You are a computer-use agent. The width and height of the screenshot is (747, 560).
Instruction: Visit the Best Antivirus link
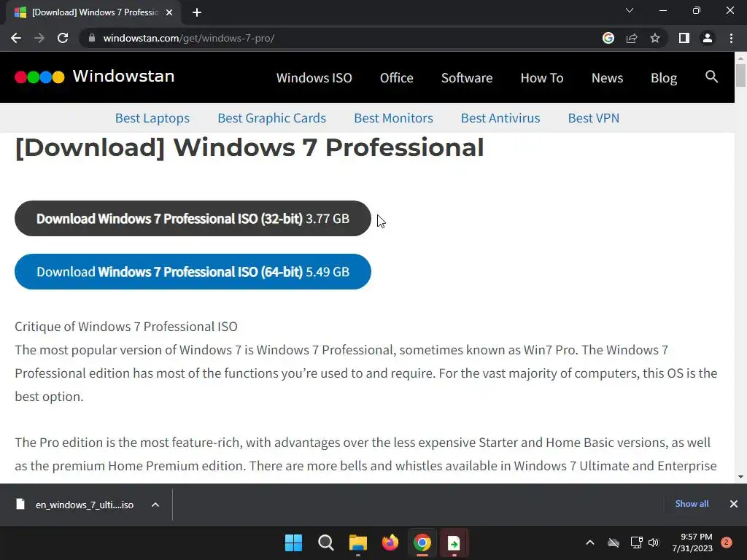pos(500,118)
